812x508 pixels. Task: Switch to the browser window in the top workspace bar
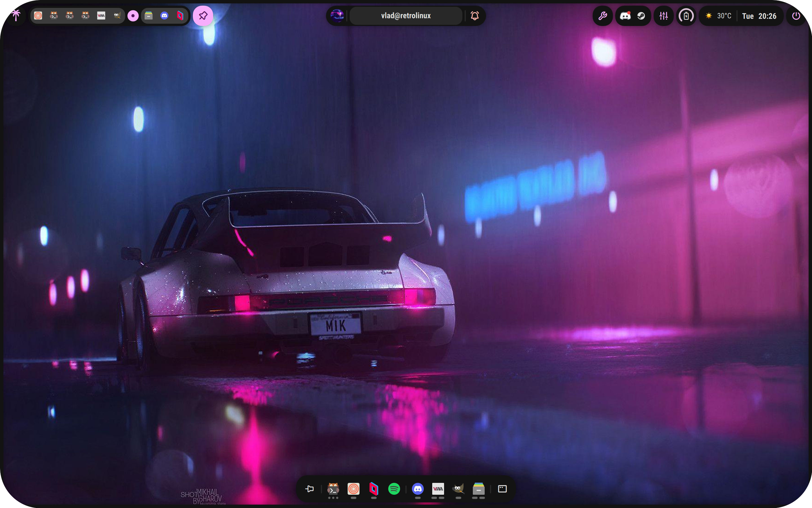pos(38,16)
